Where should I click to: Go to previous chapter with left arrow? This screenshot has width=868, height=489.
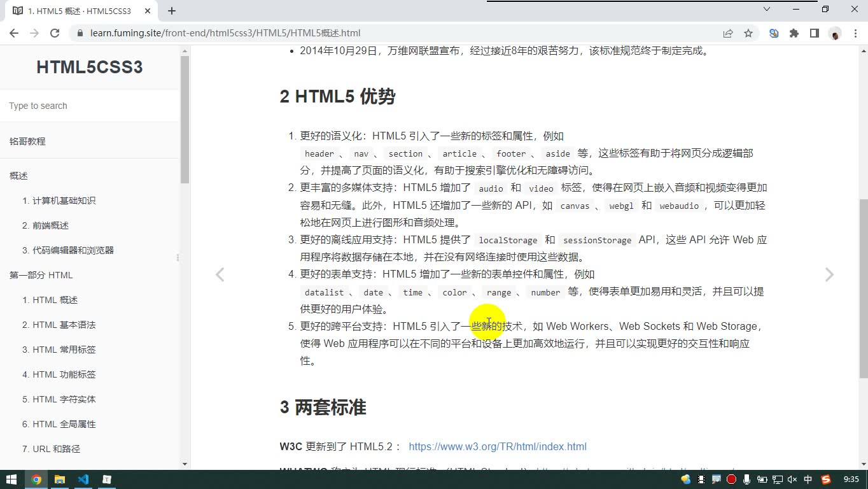coord(220,274)
